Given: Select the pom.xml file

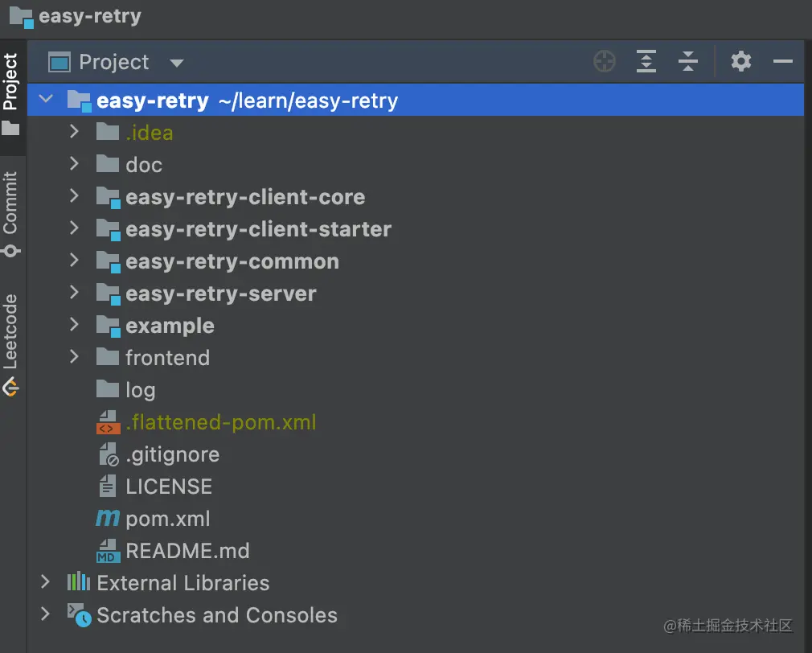Looking at the screenshot, I should [168, 519].
